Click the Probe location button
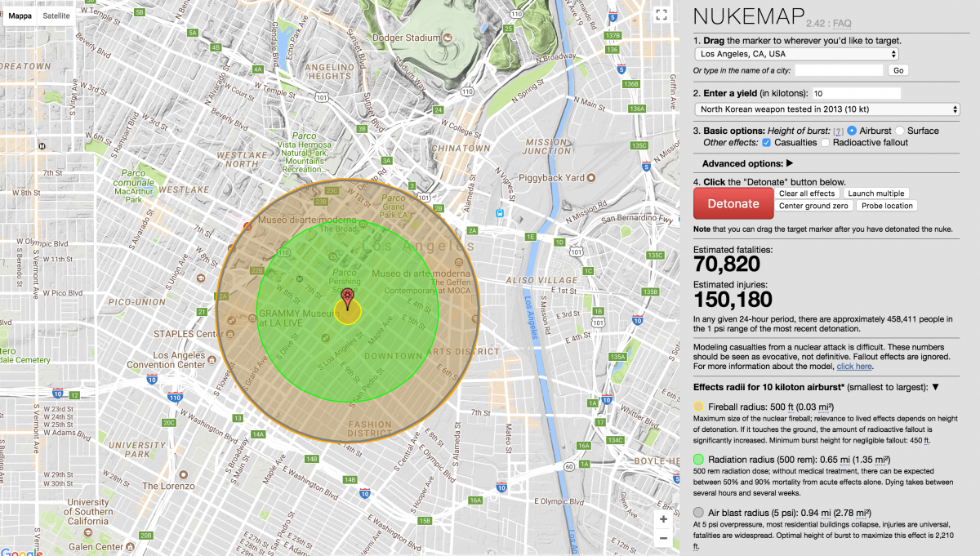Image resolution: width=980 pixels, height=556 pixels. pyautogui.click(x=887, y=206)
